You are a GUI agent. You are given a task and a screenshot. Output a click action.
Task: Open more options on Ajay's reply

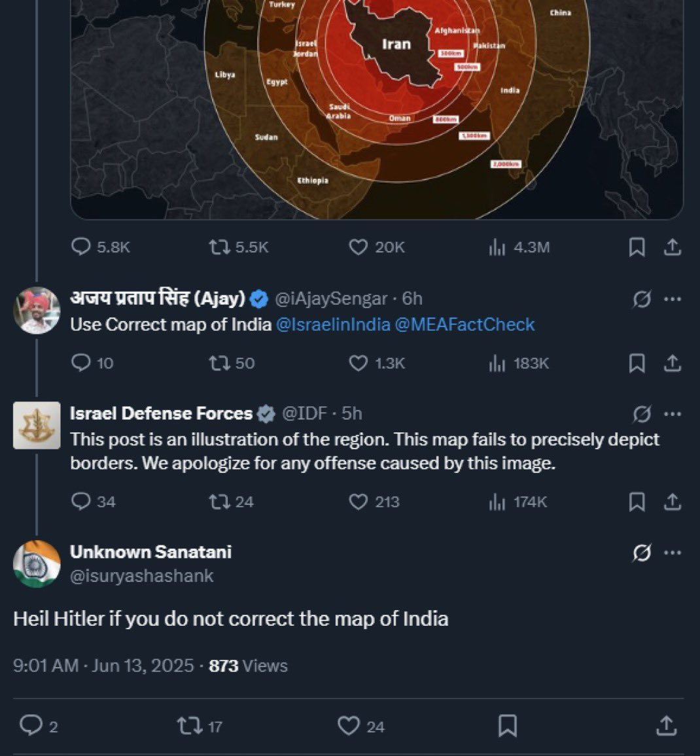(673, 299)
